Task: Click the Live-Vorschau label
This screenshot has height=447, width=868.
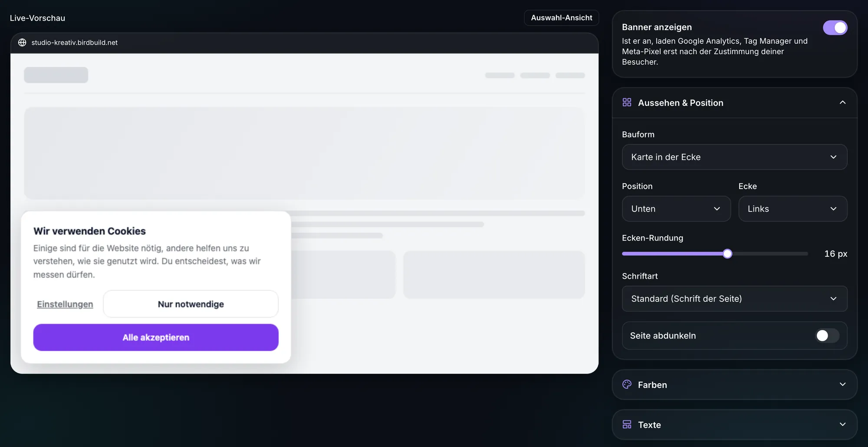Action: pos(37,18)
